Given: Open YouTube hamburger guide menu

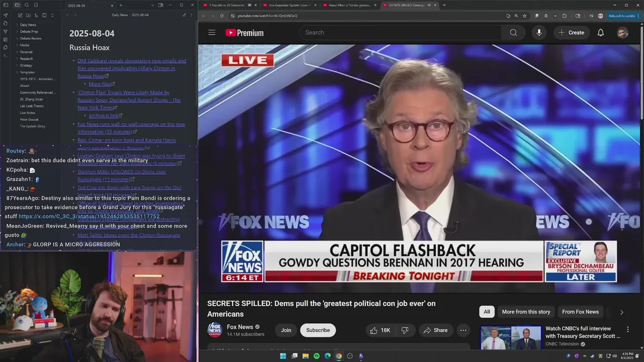Looking at the screenshot, I should click(212, 33).
